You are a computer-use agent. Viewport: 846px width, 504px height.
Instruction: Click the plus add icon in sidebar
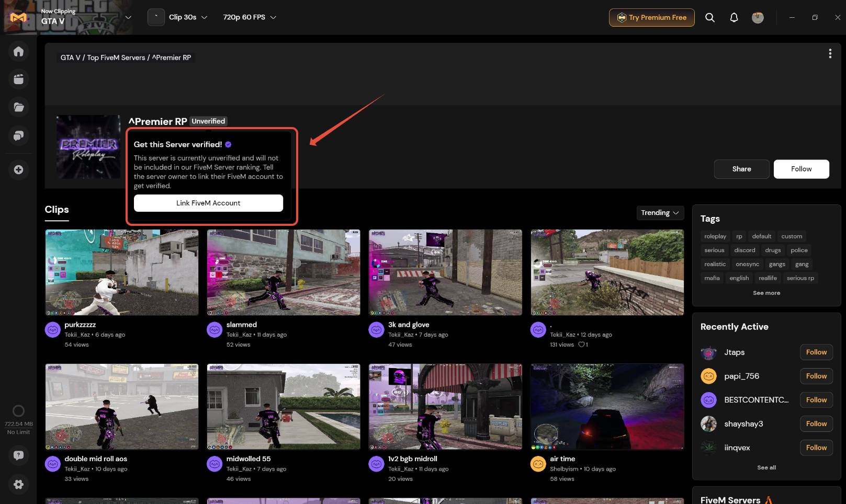18,169
